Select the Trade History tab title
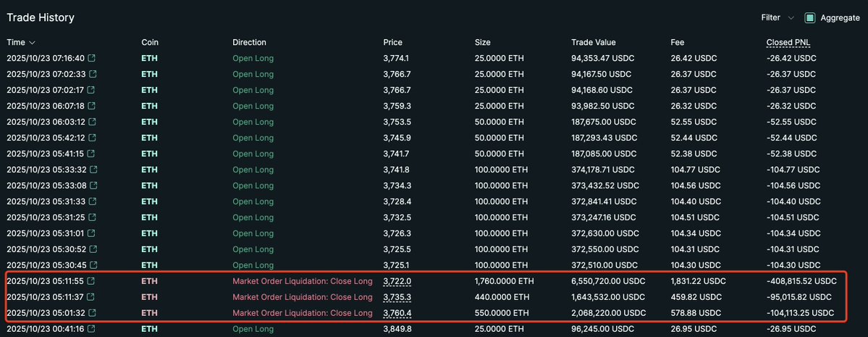This screenshot has height=337, width=868. [x=41, y=17]
